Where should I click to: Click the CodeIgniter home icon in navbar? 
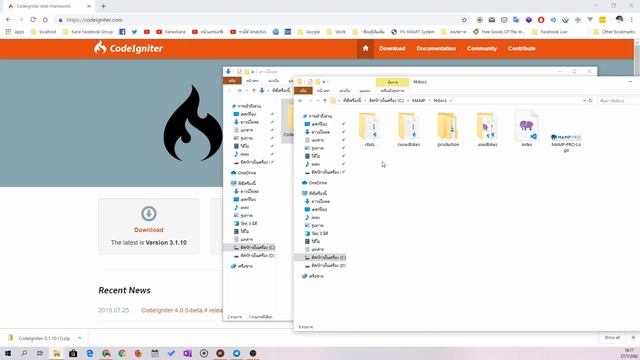(365, 48)
